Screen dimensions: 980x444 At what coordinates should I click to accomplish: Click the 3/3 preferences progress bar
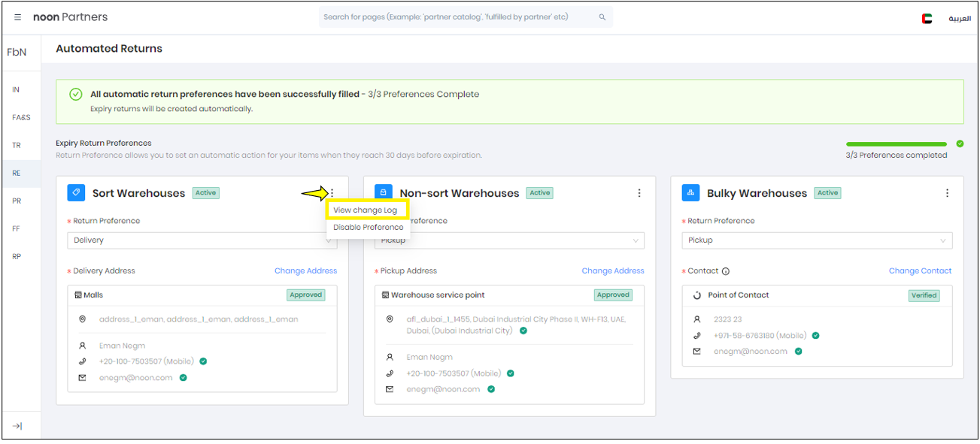click(897, 143)
